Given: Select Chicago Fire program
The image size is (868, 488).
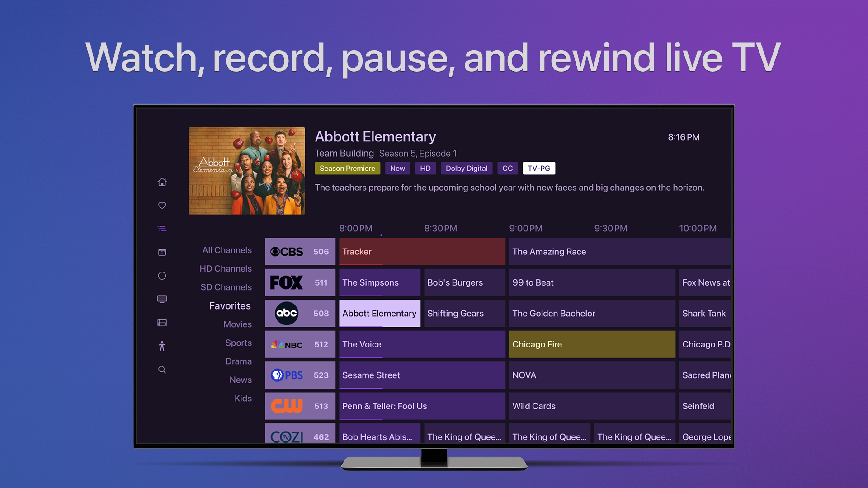Looking at the screenshot, I should coord(592,344).
